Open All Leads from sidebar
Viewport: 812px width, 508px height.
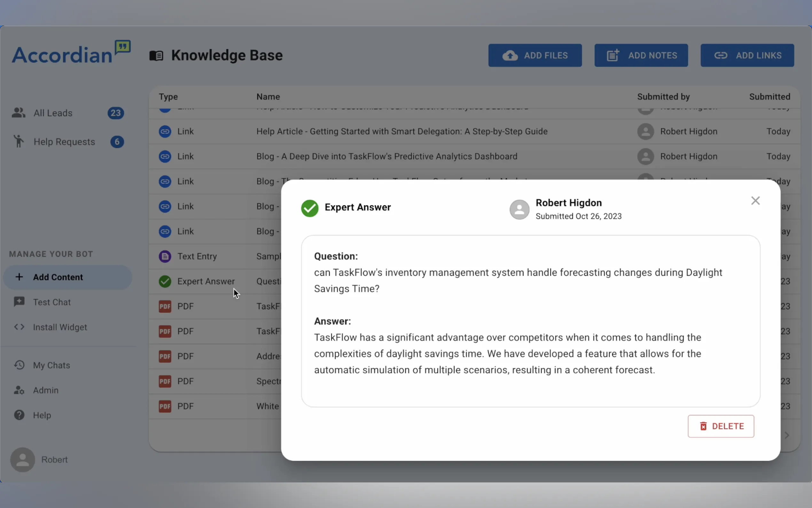(53, 113)
